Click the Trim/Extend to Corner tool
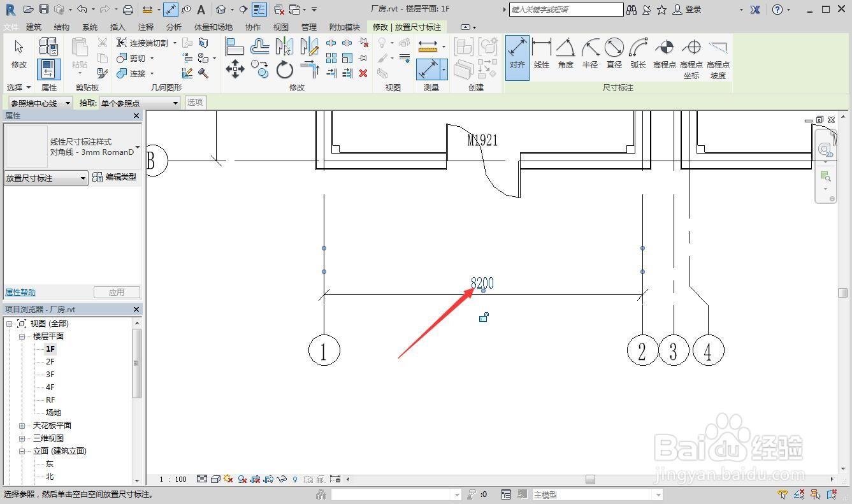 309,69
